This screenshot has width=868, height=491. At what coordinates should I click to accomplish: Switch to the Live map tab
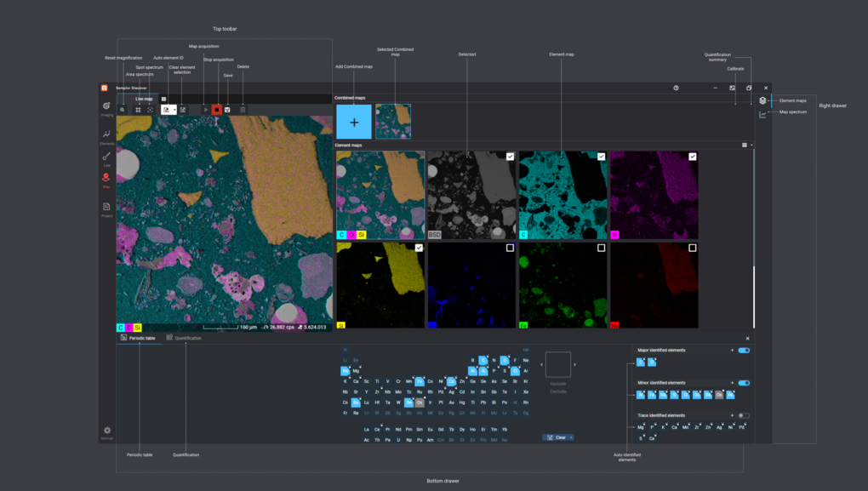click(x=144, y=99)
